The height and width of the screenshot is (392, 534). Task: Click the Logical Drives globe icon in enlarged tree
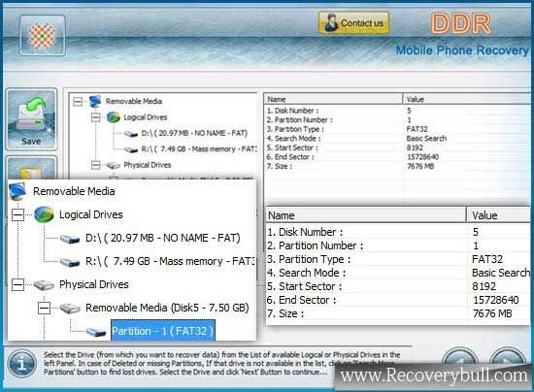(44, 214)
